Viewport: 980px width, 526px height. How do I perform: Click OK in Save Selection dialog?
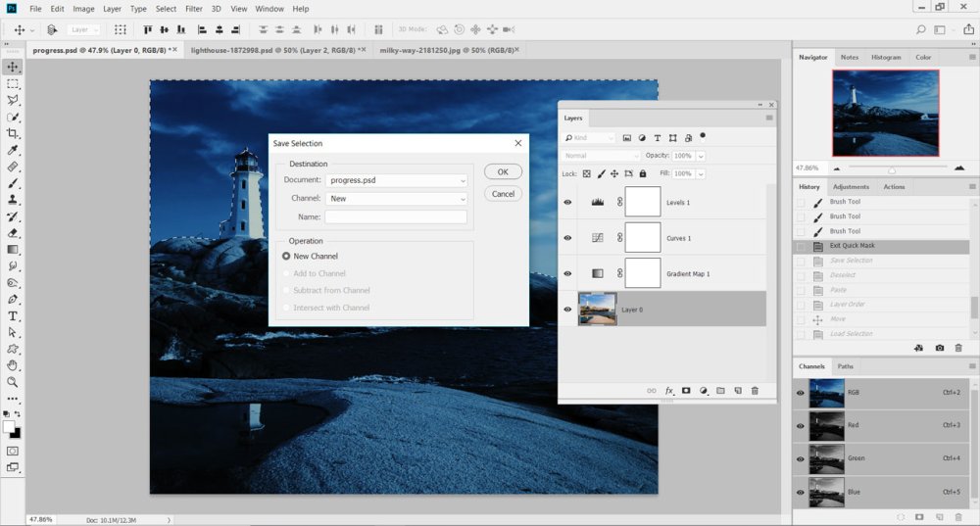coord(503,171)
